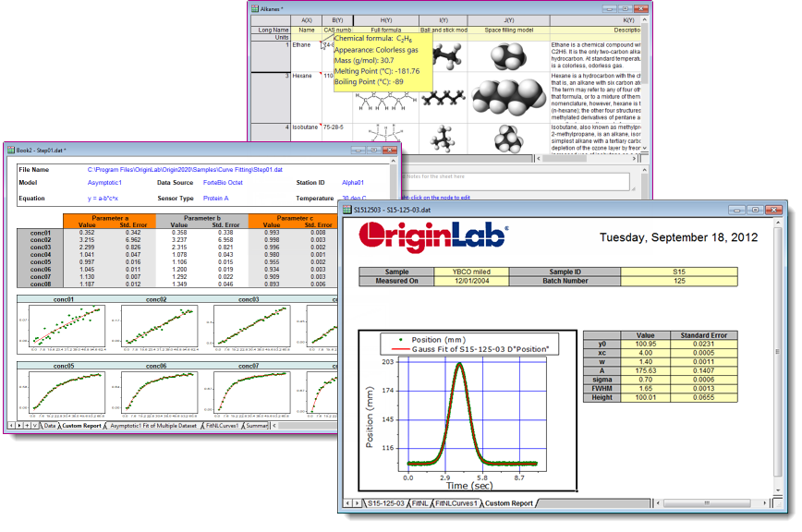Image resolution: width=802 pixels, height=532 pixels.
Task: Select the Ethane space filling model image
Action: click(x=508, y=54)
